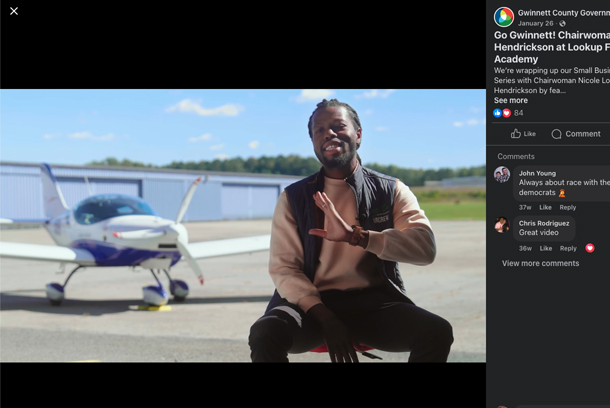The image size is (610, 408).
Task: Click the video frame showing the airplane
Action: click(x=243, y=226)
